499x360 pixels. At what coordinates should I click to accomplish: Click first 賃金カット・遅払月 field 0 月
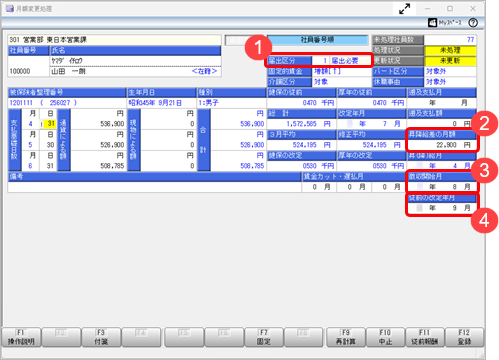pos(319,187)
